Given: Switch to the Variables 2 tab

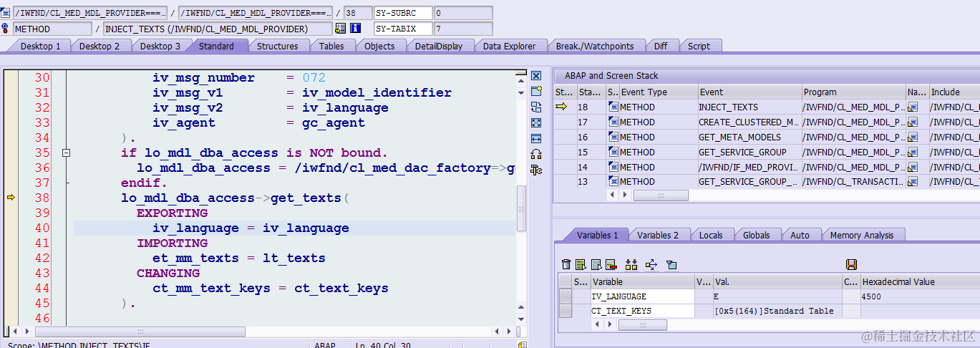Looking at the screenshot, I should pos(657,235).
